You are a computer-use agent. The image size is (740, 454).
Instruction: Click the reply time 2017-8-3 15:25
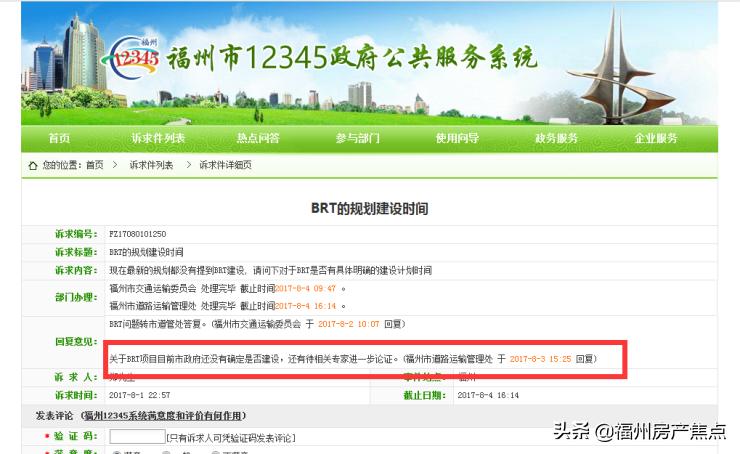click(540, 359)
